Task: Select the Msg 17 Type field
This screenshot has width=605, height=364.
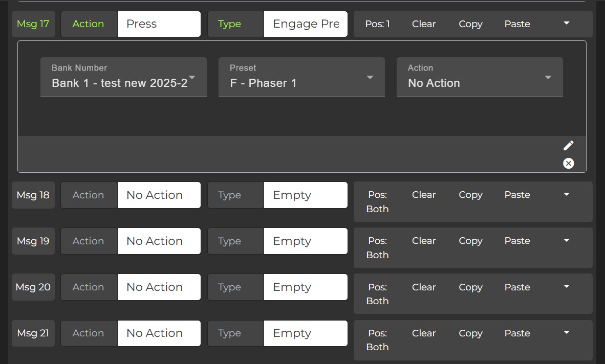Action: point(305,24)
